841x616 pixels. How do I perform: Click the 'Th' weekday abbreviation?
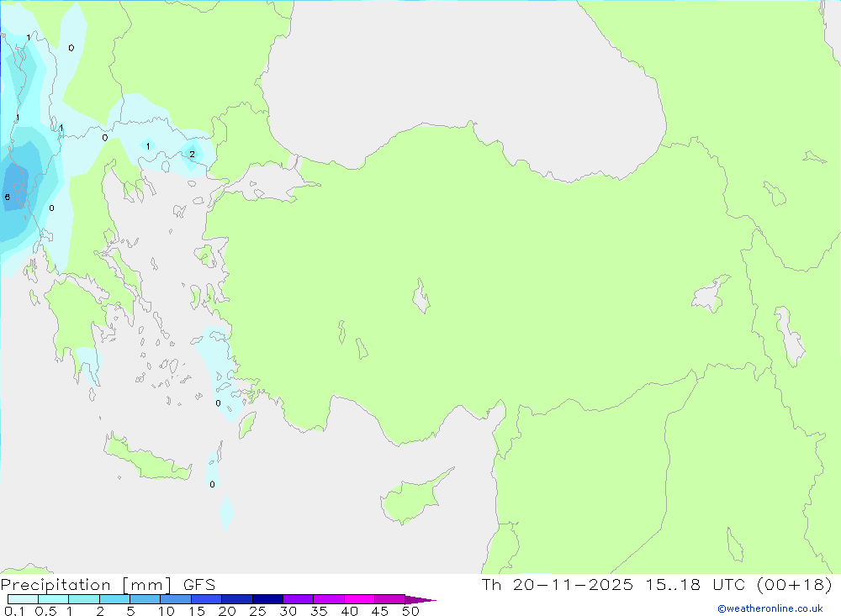pyautogui.click(x=491, y=584)
